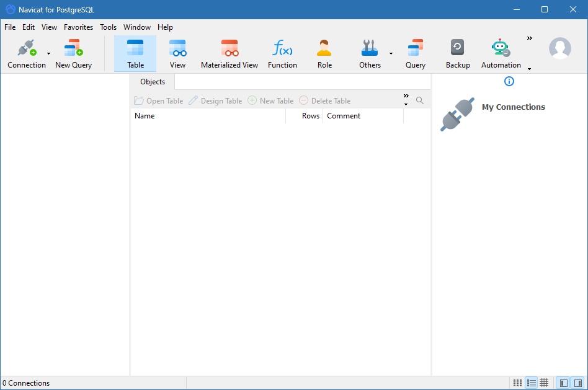
Task: Click the Navicat app logo icon
Action: (x=11, y=9)
